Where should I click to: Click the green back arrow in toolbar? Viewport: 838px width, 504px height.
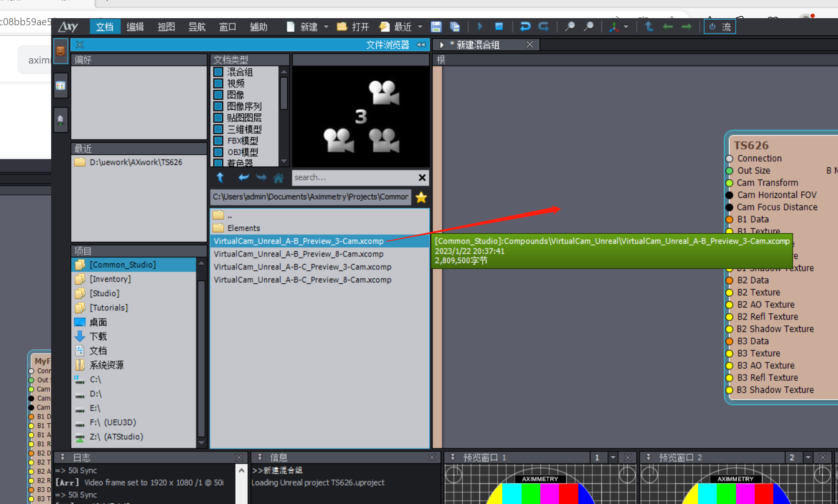click(x=668, y=27)
